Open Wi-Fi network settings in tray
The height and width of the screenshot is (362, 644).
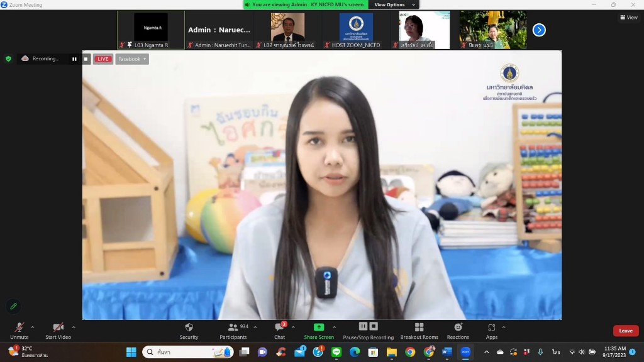572,352
